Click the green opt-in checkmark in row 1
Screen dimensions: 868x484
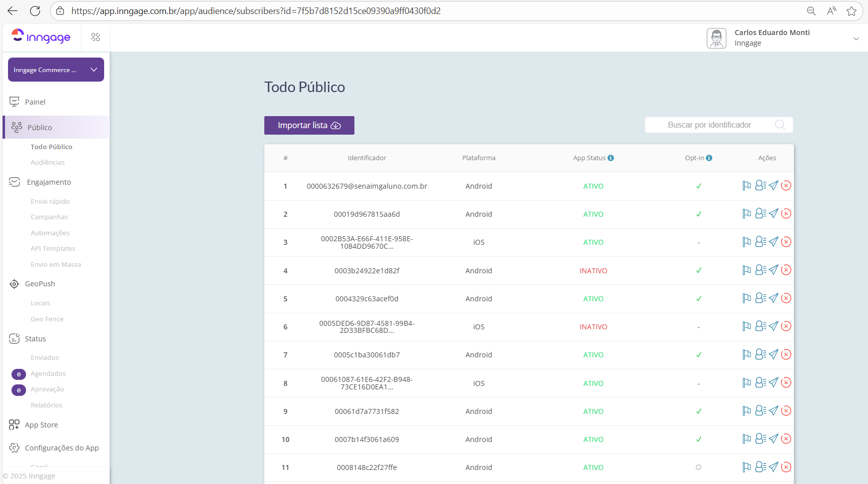tap(698, 186)
